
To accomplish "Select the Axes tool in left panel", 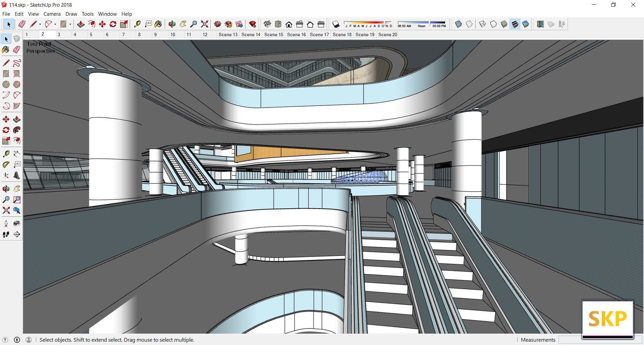I will point(6,176).
